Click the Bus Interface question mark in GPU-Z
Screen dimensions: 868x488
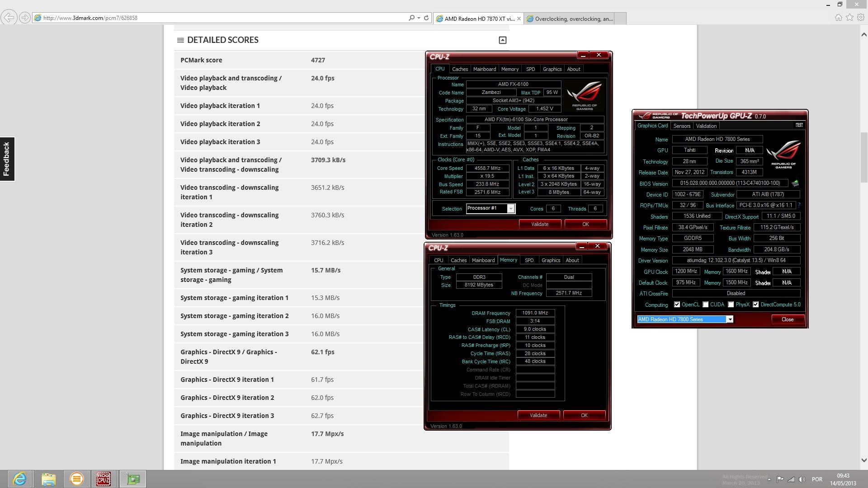(x=799, y=205)
